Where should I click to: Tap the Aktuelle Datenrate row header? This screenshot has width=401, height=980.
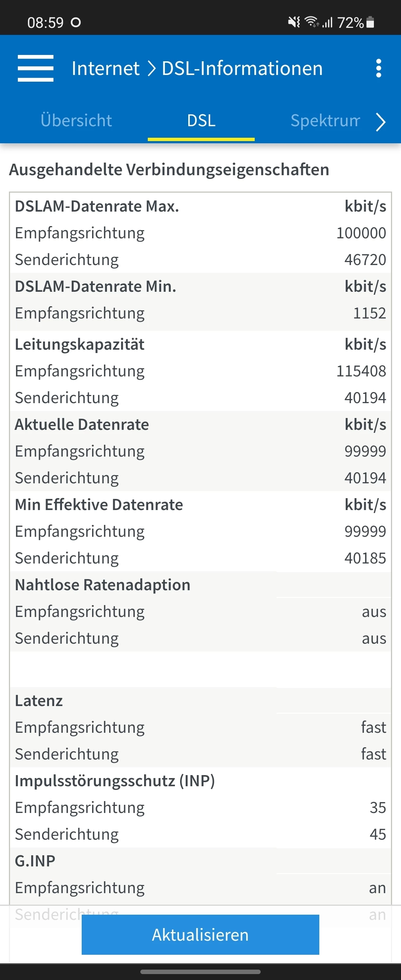coord(82,425)
